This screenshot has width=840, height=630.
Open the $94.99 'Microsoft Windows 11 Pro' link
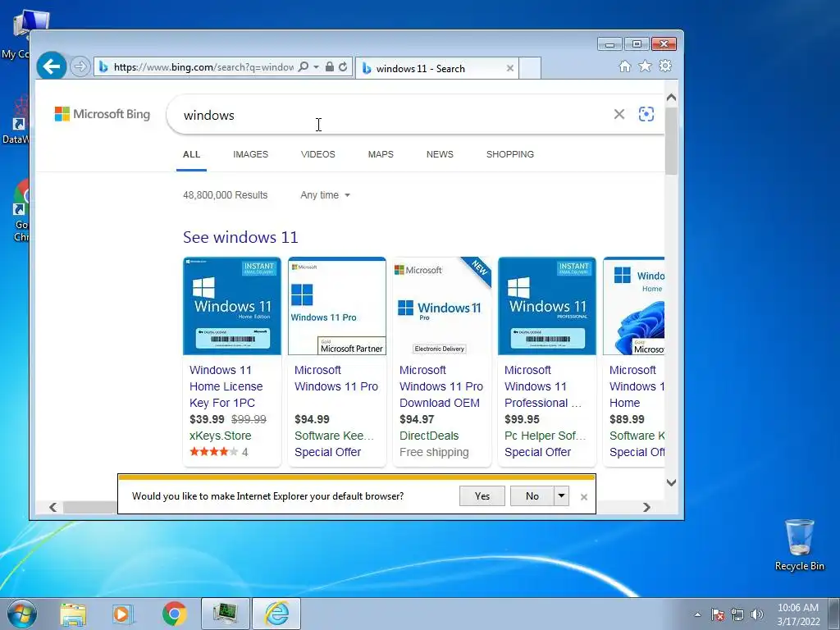tap(336, 378)
